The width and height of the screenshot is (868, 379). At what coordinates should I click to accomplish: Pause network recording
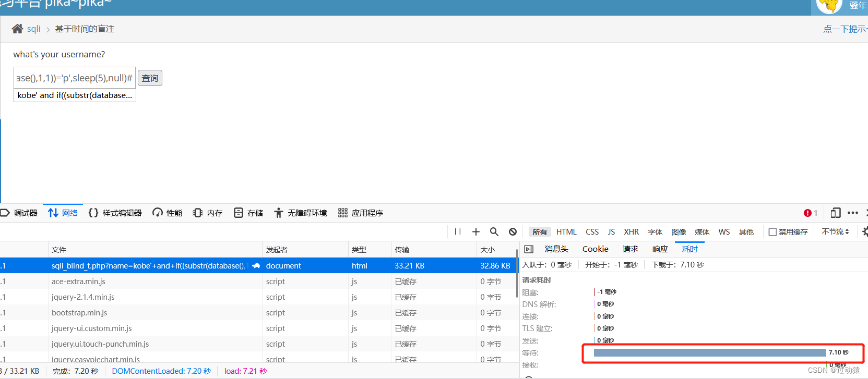click(458, 231)
